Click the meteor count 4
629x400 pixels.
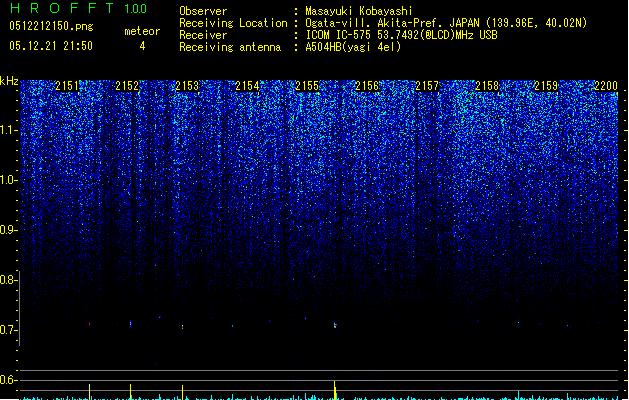[x=142, y=46]
